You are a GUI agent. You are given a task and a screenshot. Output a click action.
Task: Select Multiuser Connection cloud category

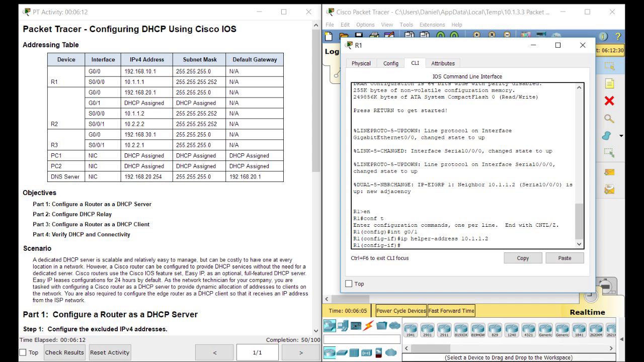tap(395, 326)
